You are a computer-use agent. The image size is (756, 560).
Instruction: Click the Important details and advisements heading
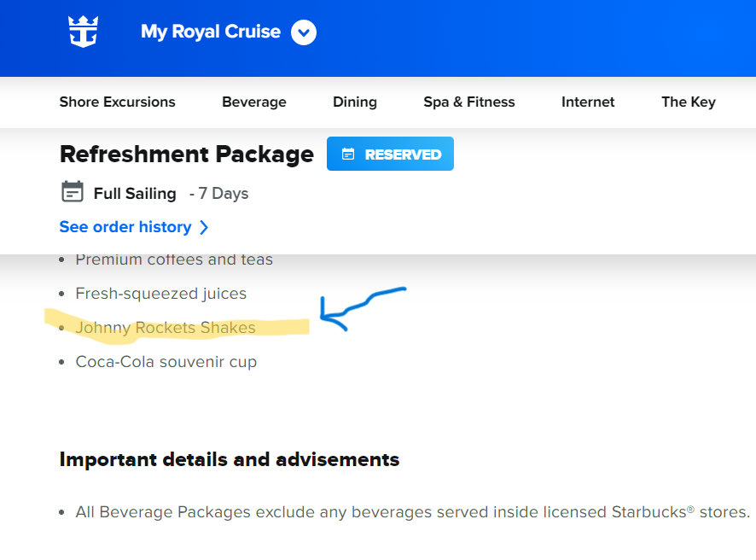pyautogui.click(x=230, y=459)
